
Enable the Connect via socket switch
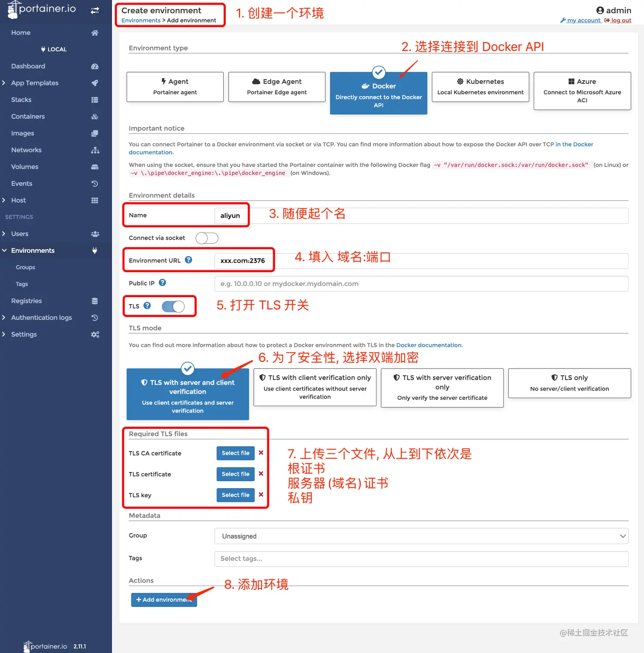coord(207,238)
